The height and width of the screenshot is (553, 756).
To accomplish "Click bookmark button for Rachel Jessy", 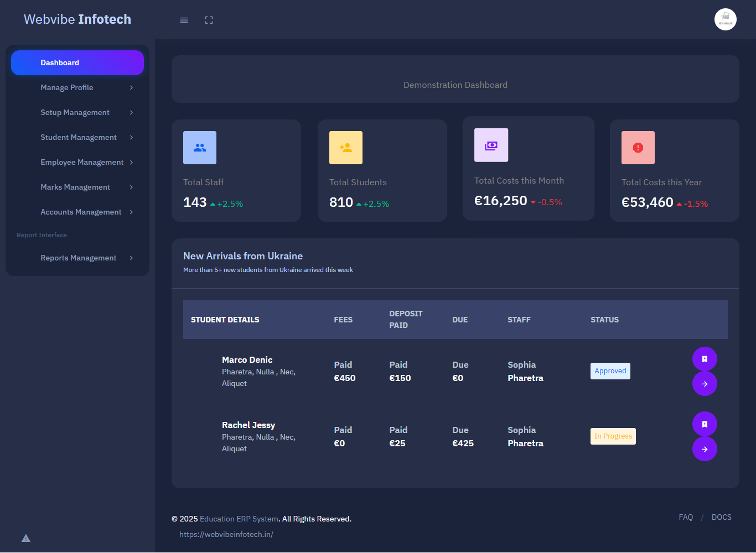I will pos(705,424).
